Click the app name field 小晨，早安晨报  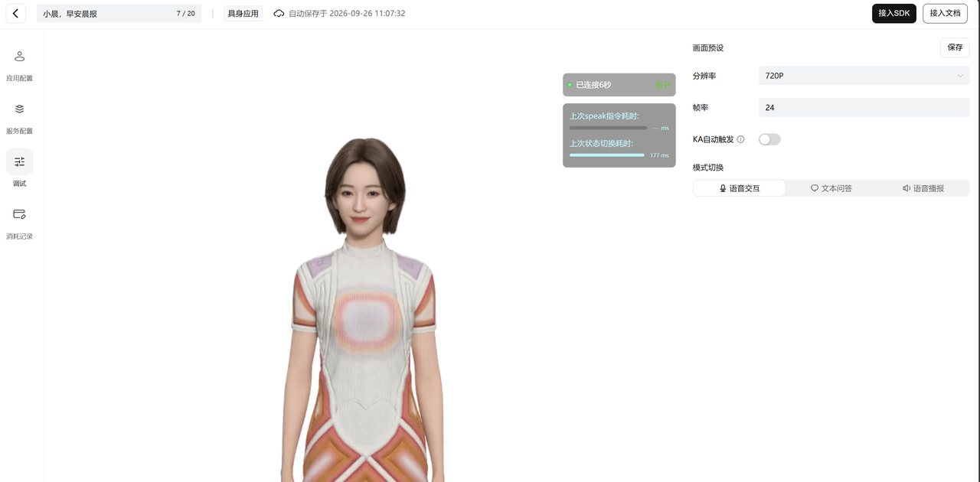(x=119, y=14)
